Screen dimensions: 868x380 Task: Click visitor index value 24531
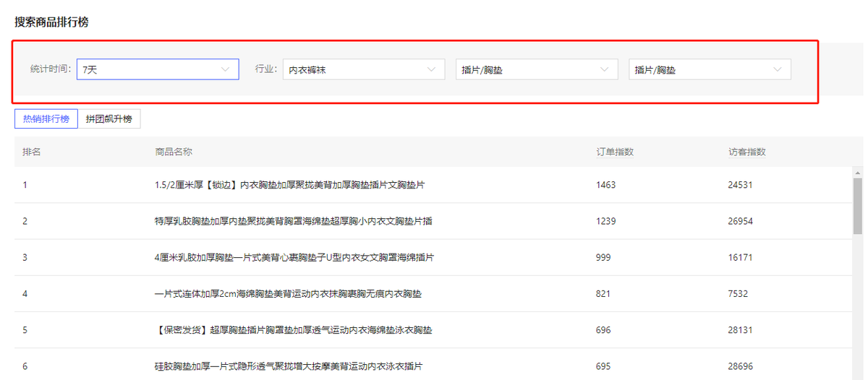coord(741,185)
